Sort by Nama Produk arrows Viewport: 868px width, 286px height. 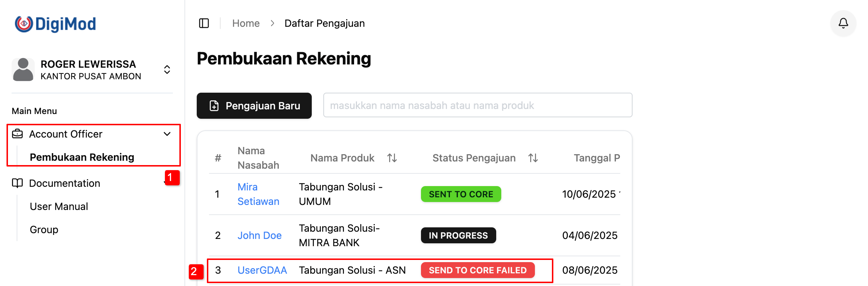click(x=392, y=158)
